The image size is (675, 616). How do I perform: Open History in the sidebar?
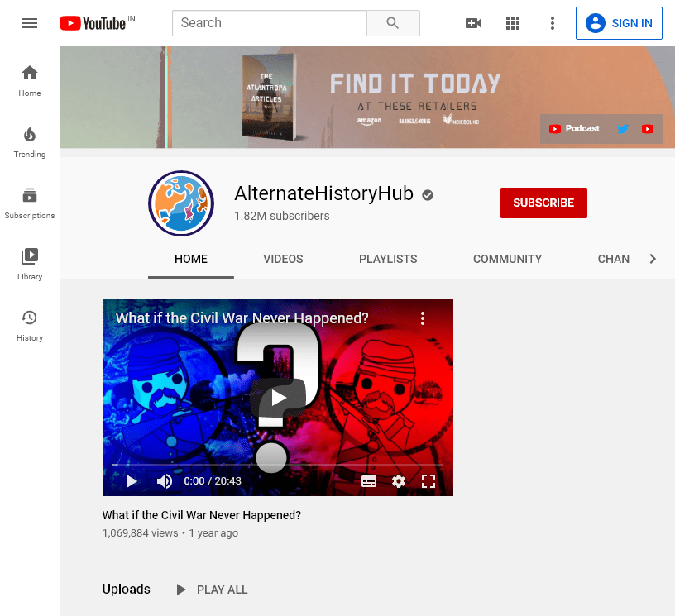pyautogui.click(x=30, y=326)
